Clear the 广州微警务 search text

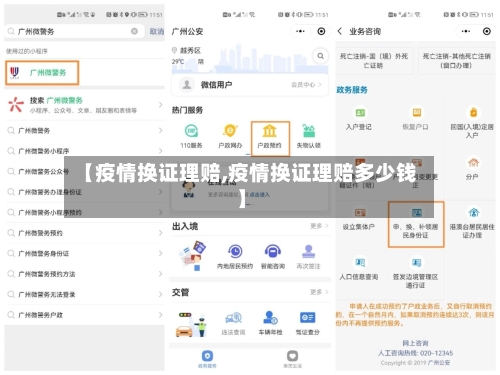coord(134,31)
